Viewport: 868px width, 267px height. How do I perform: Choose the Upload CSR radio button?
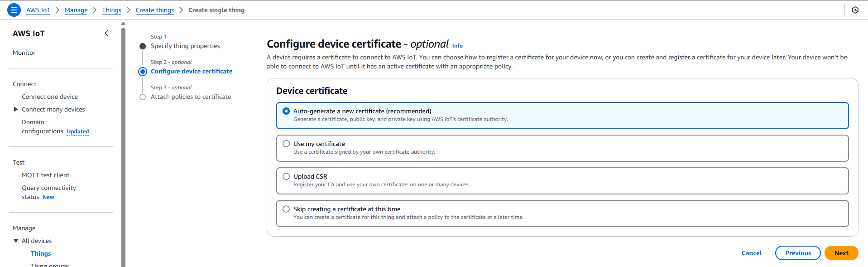[286, 176]
